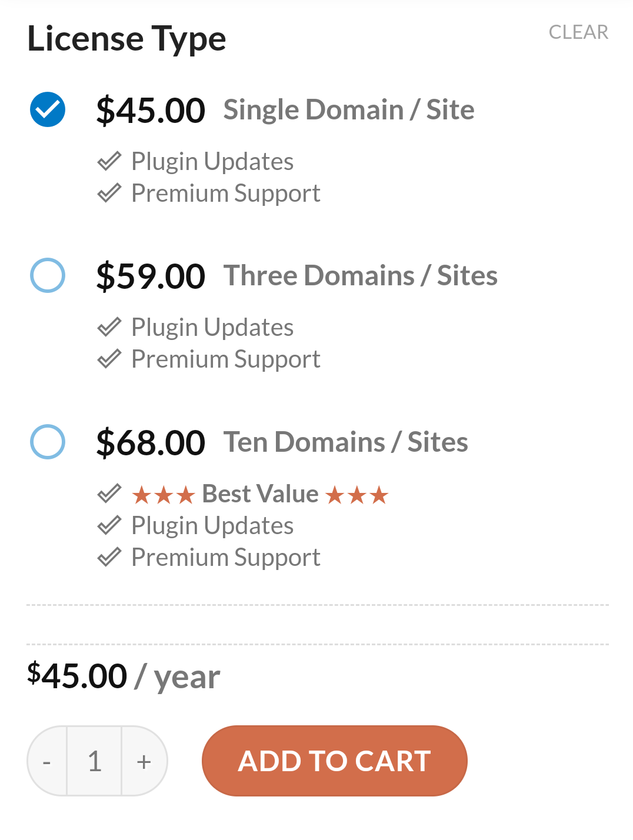The image size is (633, 840).
Task: Click checkmark icon beside Ten Domains Plugin Updates
Action: tap(109, 525)
